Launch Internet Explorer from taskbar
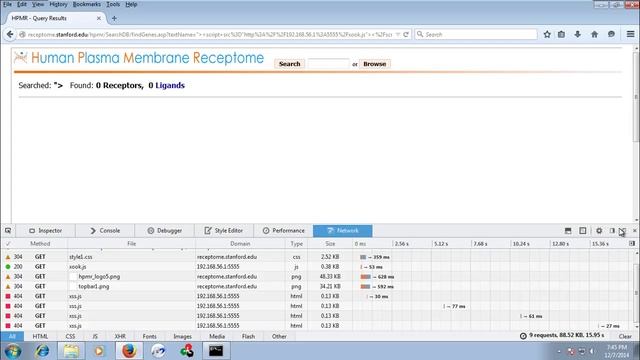The width and height of the screenshot is (640, 360). pyautogui.click(x=42, y=351)
